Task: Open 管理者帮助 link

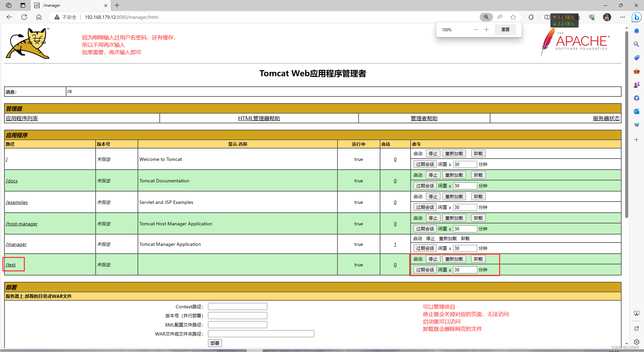Action: 424,118
